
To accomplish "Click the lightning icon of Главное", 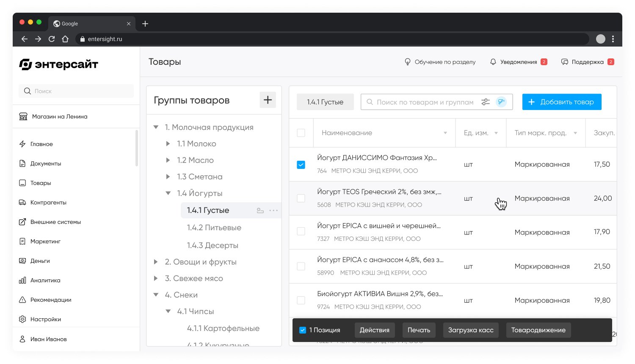I will click(22, 144).
